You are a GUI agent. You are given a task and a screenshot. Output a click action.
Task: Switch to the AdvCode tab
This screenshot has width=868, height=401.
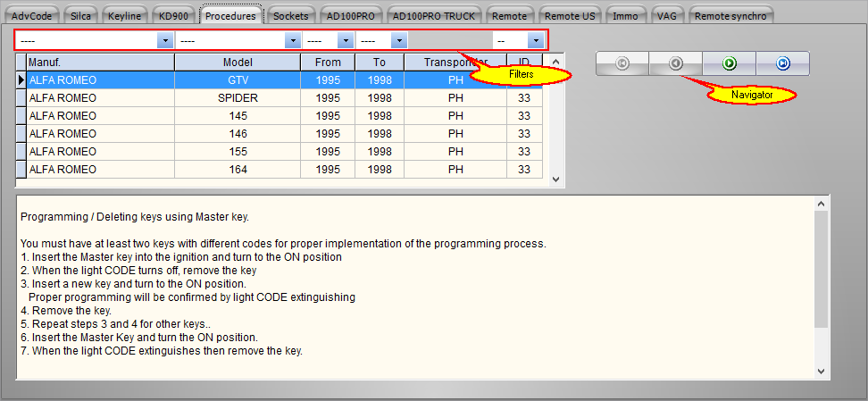click(x=32, y=16)
